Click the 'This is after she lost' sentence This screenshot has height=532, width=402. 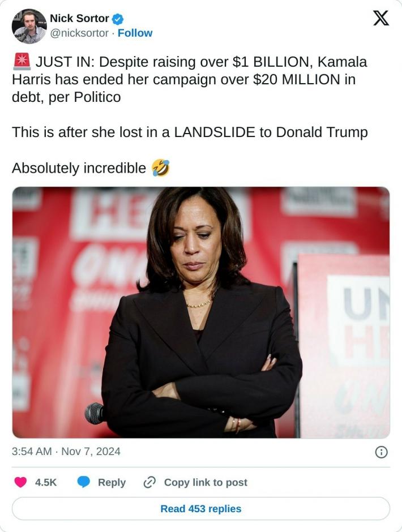tap(190, 132)
